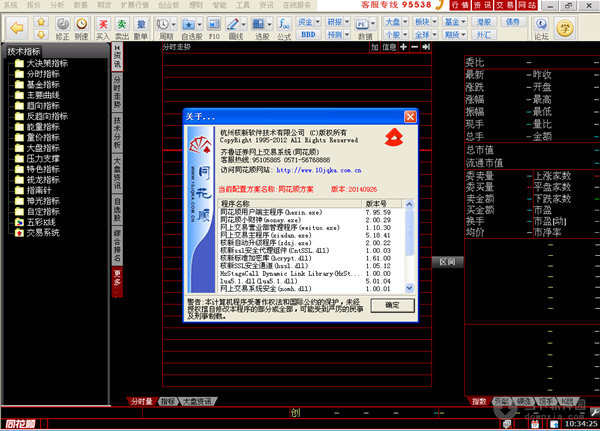This screenshot has height=431, width=600.
Task: Click the red 行情 header button
Action: tap(460, 5)
